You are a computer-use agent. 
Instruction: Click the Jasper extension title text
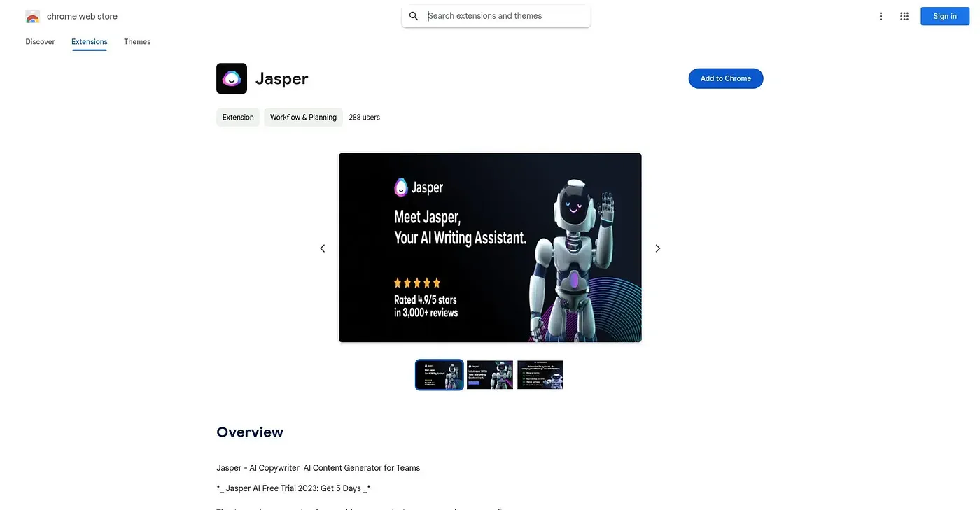(x=282, y=78)
